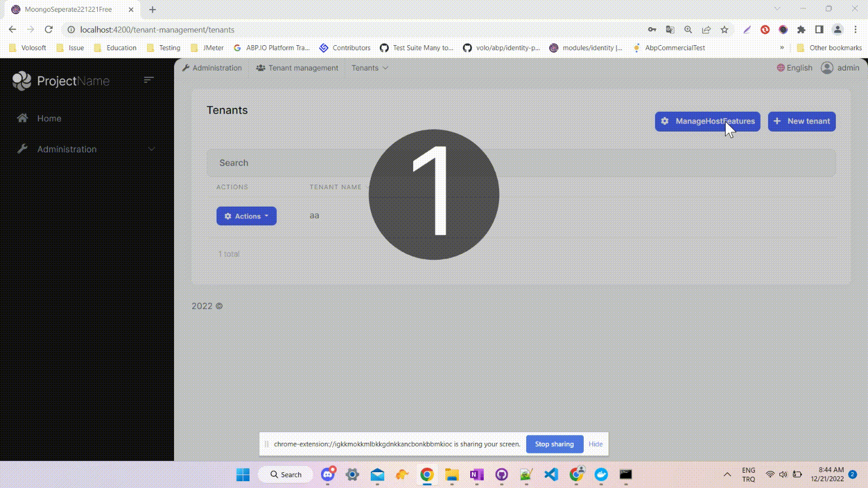Launch OneNote from the taskbar
This screenshot has width=868, height=488.
476,474
